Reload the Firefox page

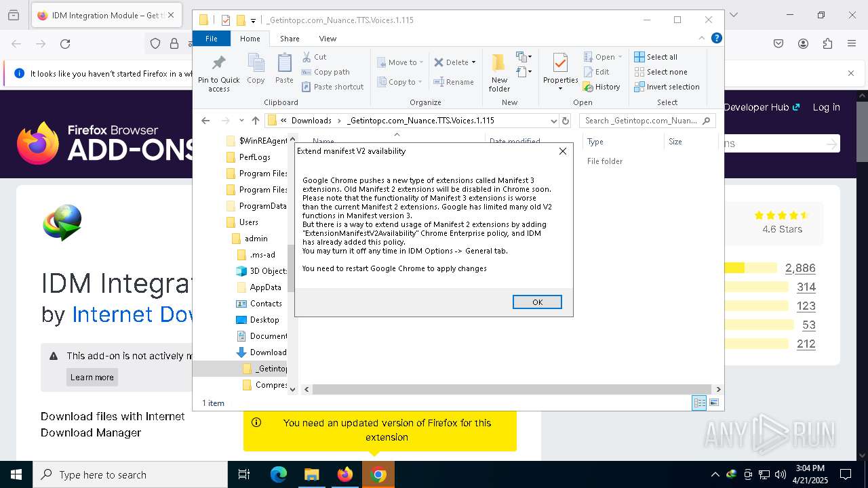(x=65, y=44)
